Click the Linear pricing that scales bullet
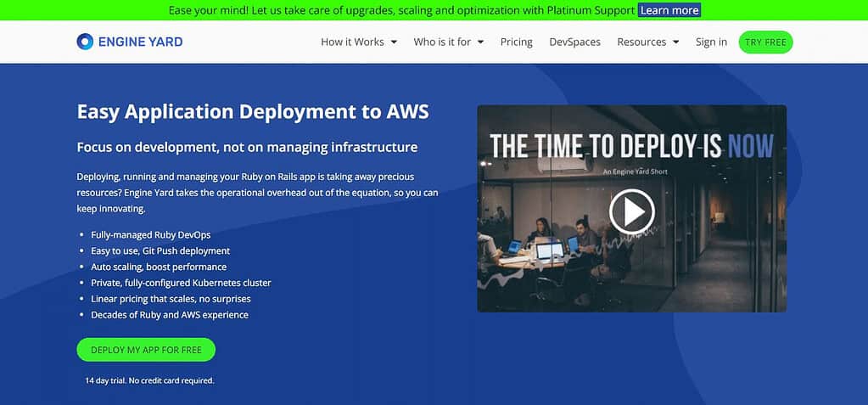The image size is (868, 405). click(x=171, y=299)
